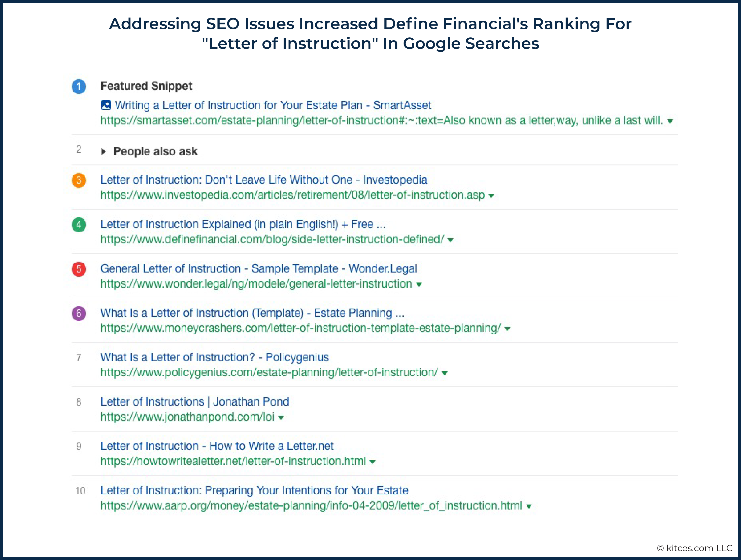
Task: Click the smartasset.com green URL
Action: (382, 121)
